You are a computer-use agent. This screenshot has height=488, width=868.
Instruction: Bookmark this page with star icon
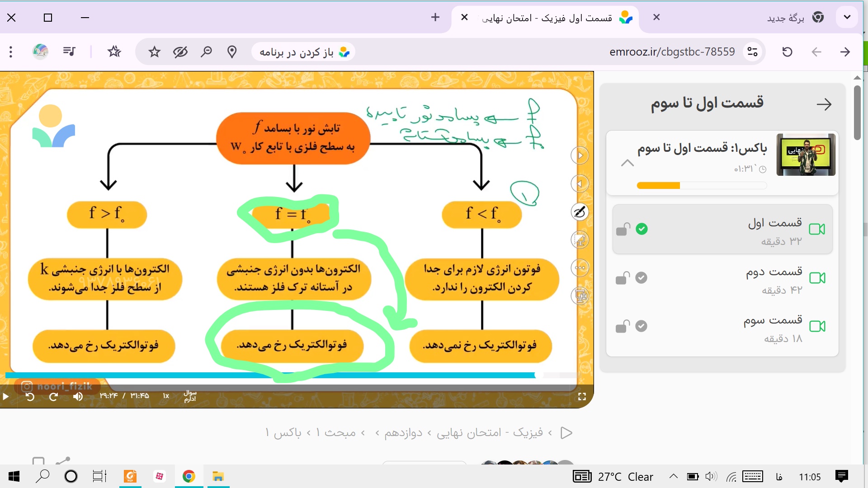pyautogui.click(x=154, y=52)
